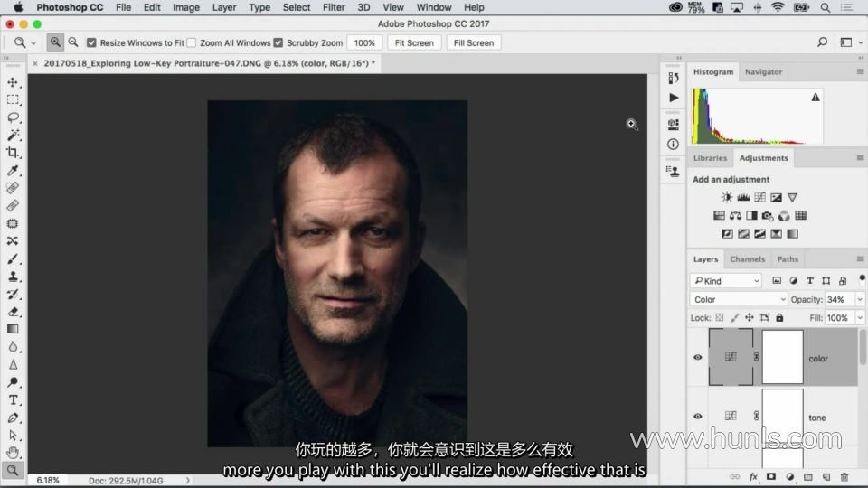
Task: Select the Move tool
Action: tap(13, 82)
